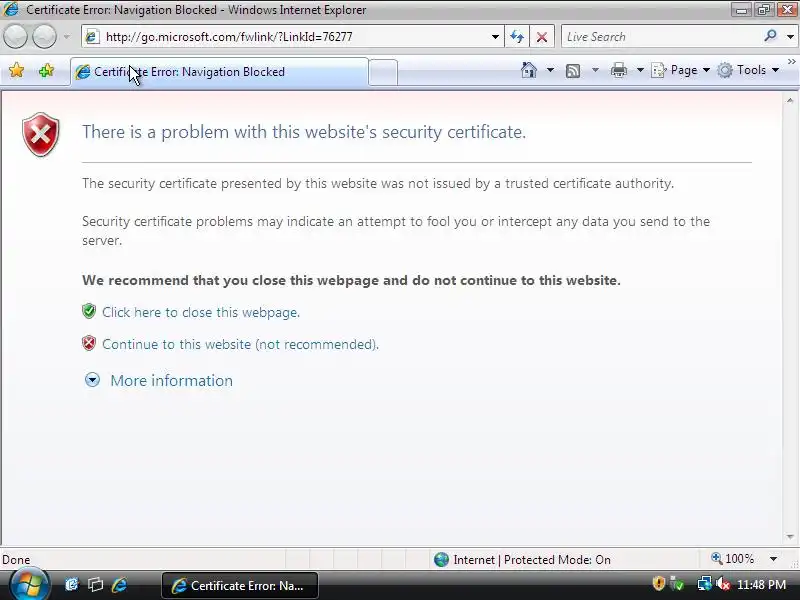800x600 pixels.
Task: Click the red Stop loading icon
Action: tap(542, 37)
